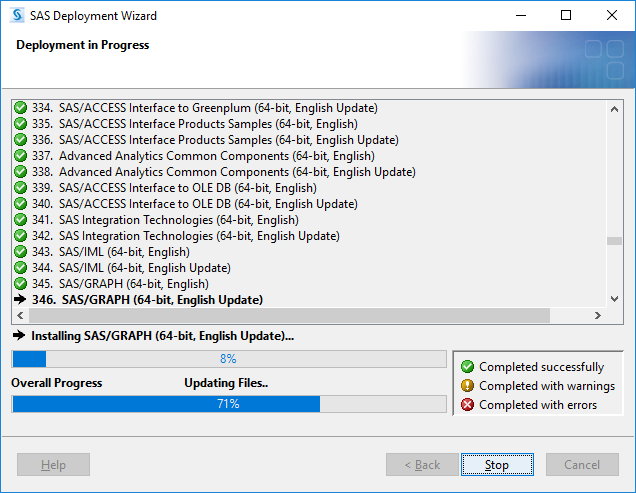Click green check icon for item 338

[x=20, y=172]
